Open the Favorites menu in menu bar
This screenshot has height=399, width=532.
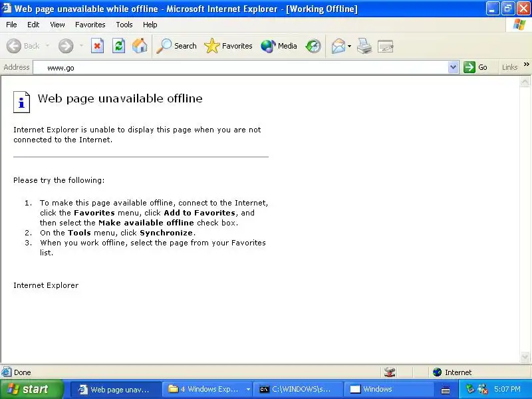(90, 25)
